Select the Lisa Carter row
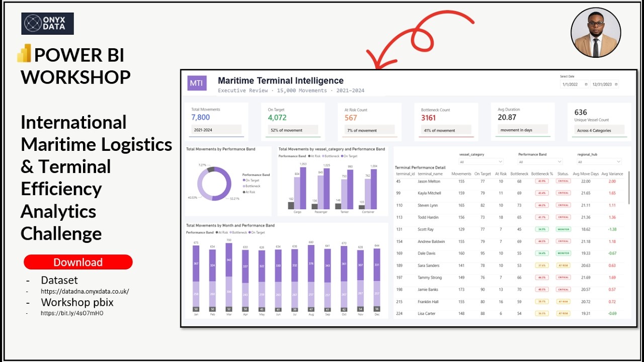 click(510, 314)
